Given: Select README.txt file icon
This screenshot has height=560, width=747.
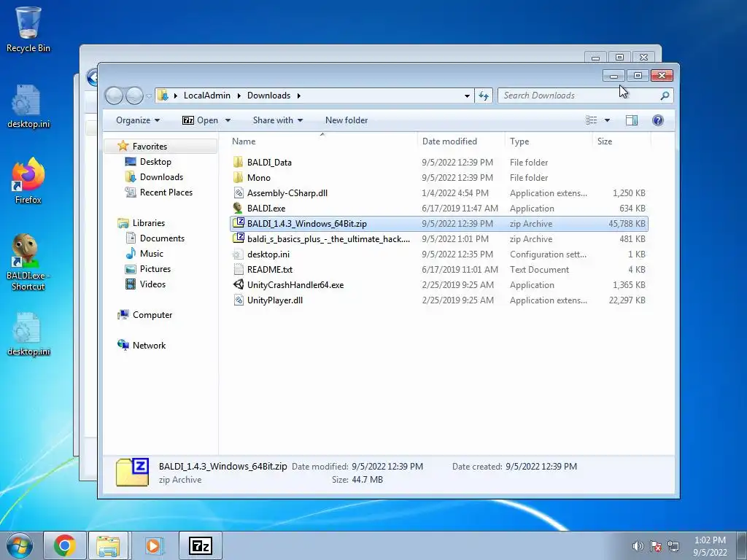Looking at the screenshot, I should [x=239, y=270].
